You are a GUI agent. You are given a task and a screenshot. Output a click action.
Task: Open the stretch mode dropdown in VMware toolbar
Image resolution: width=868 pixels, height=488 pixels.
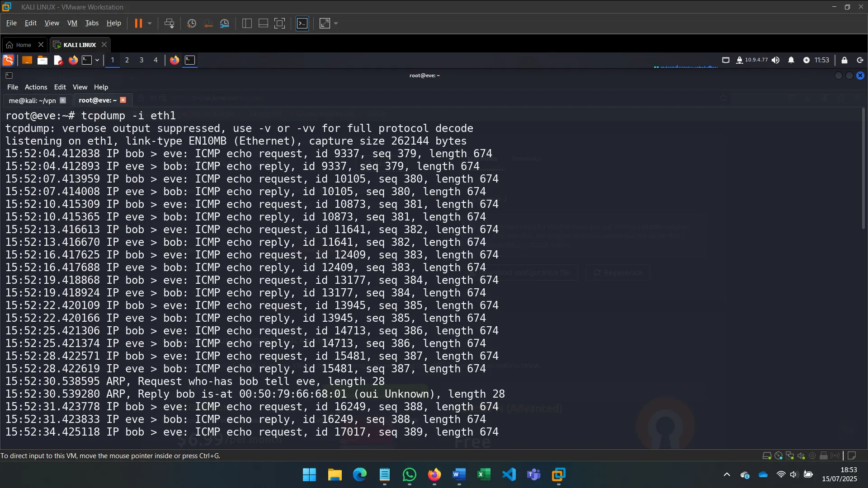pos(336,23)
